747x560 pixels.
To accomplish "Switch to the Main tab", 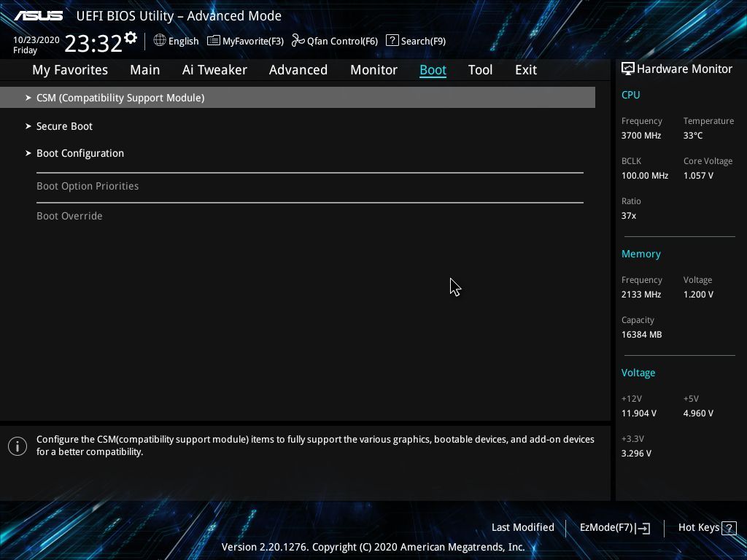I will pos(145,70).
